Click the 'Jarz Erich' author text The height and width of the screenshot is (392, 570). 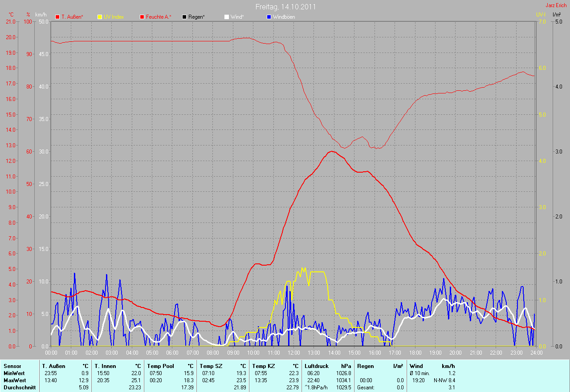pos(556,5)
